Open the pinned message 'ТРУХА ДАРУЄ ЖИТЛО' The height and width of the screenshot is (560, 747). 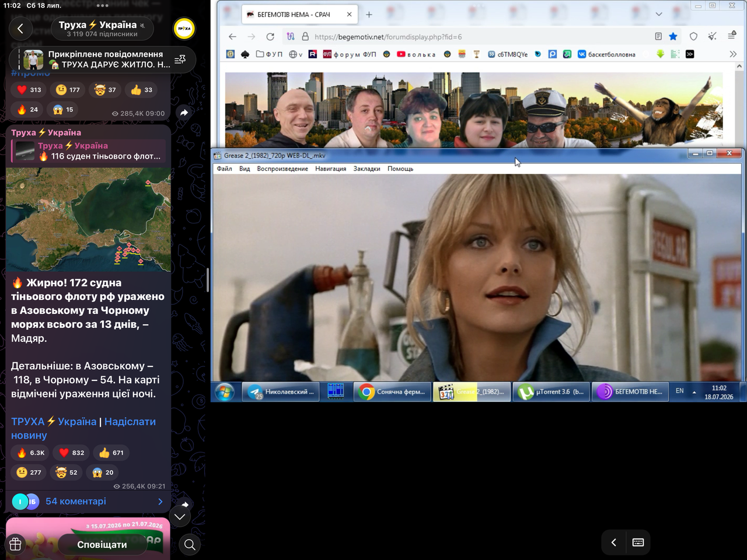coord(102,59)
